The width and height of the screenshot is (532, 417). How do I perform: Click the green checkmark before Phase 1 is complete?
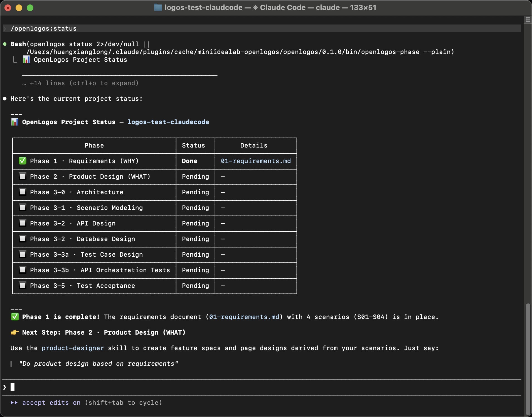click(x=14, y=317)
